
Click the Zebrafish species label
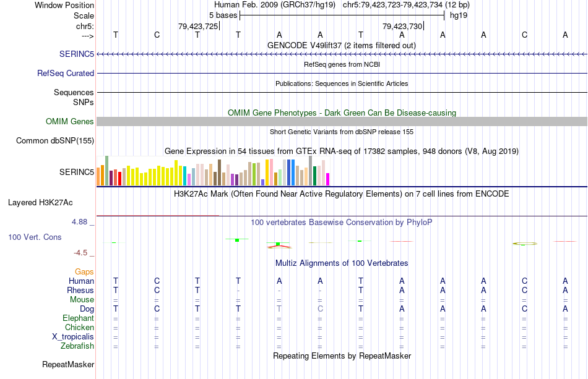(77, 346)
